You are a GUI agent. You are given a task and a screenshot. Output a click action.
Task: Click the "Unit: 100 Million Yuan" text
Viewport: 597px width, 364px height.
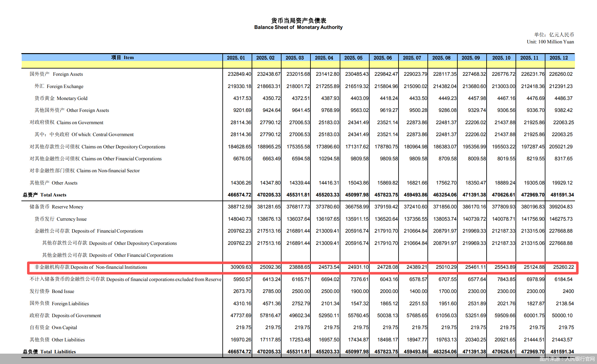(x=550, y=42)
